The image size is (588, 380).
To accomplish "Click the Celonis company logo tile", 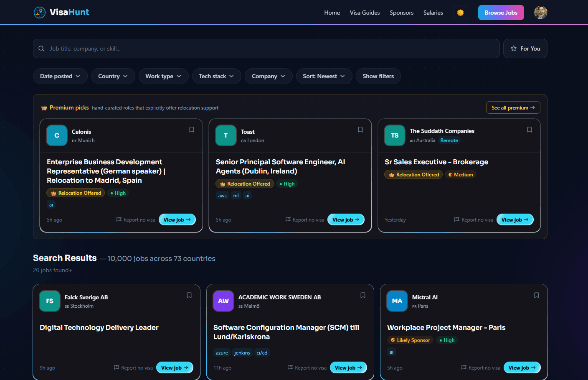I will [57, 135].
